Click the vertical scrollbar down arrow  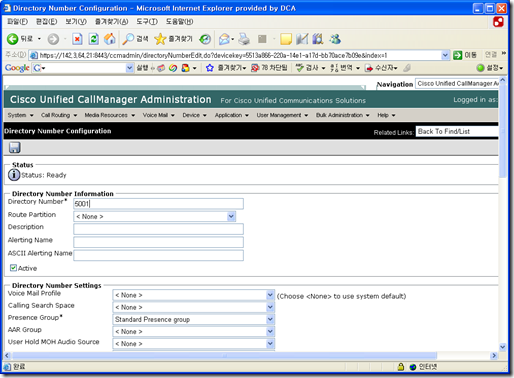[503, 347]
